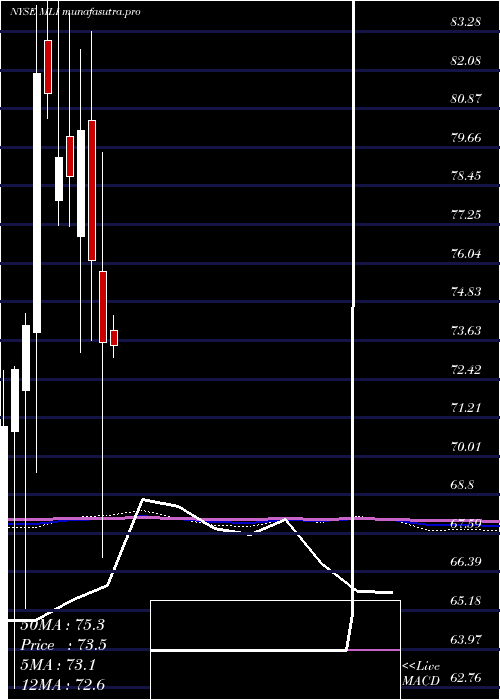Image resolution: width=500 pixels, height=700 pixels.
Task: Click the 70.01 price axis label
Action: pyautogui.click(x=465, y=446)
